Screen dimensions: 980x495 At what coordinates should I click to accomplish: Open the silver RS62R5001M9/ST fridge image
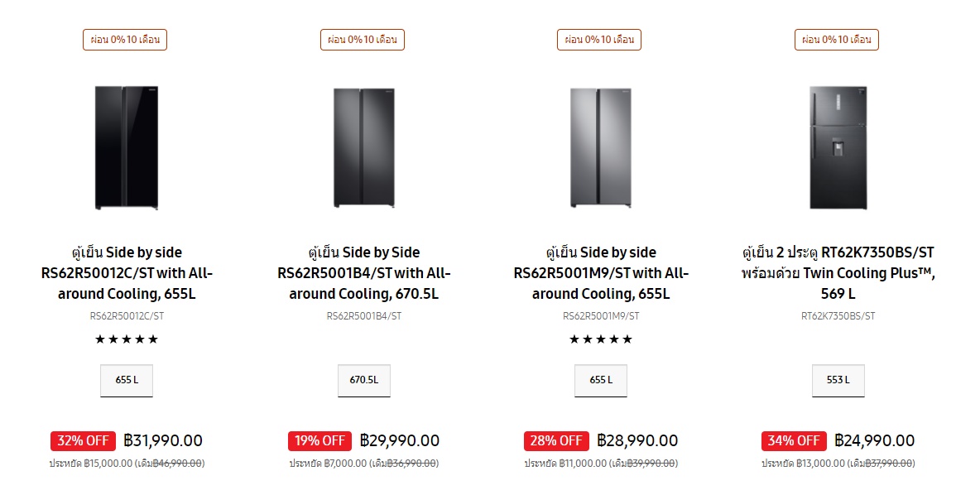(601, 147)
